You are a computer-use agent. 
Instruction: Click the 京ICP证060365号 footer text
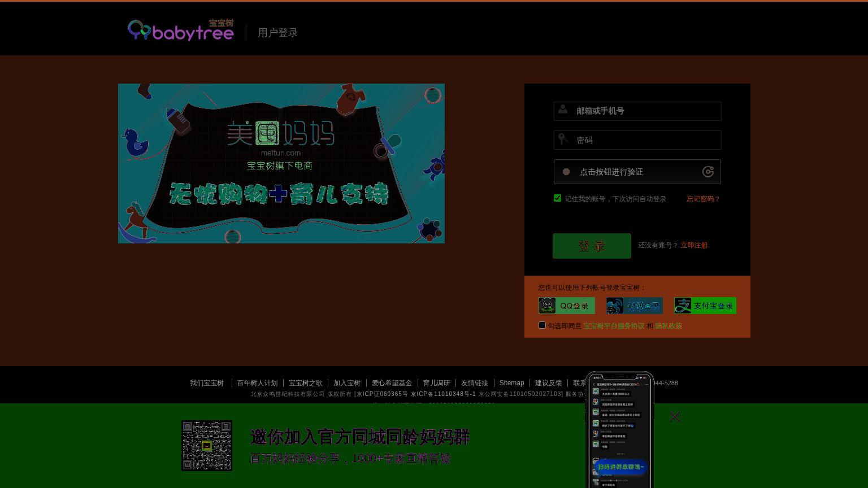[381, 394]
